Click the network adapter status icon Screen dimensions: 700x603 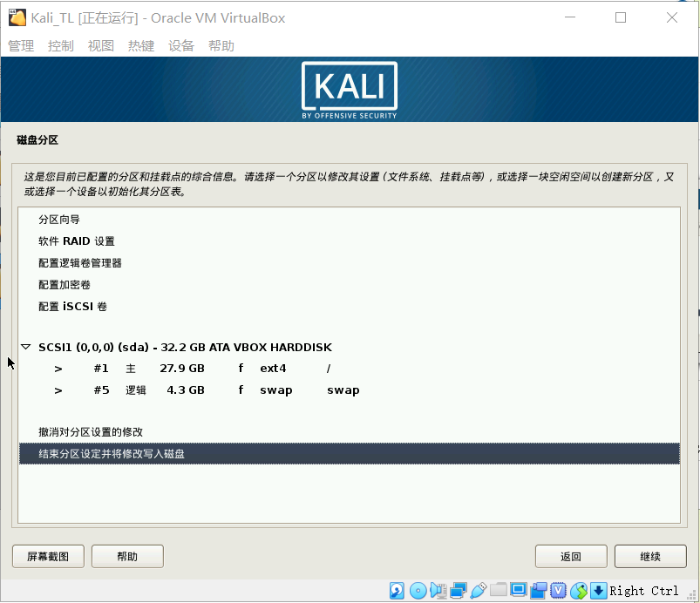click(458, 591)
